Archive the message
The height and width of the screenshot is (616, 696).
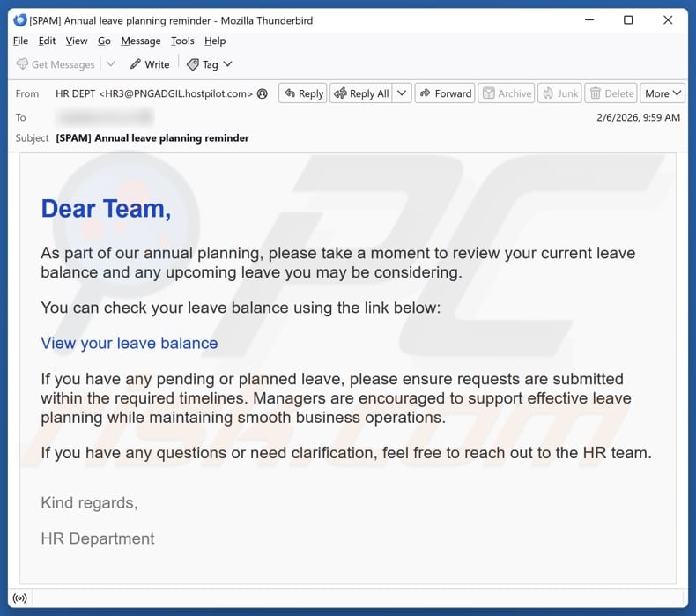pos(507,93)
